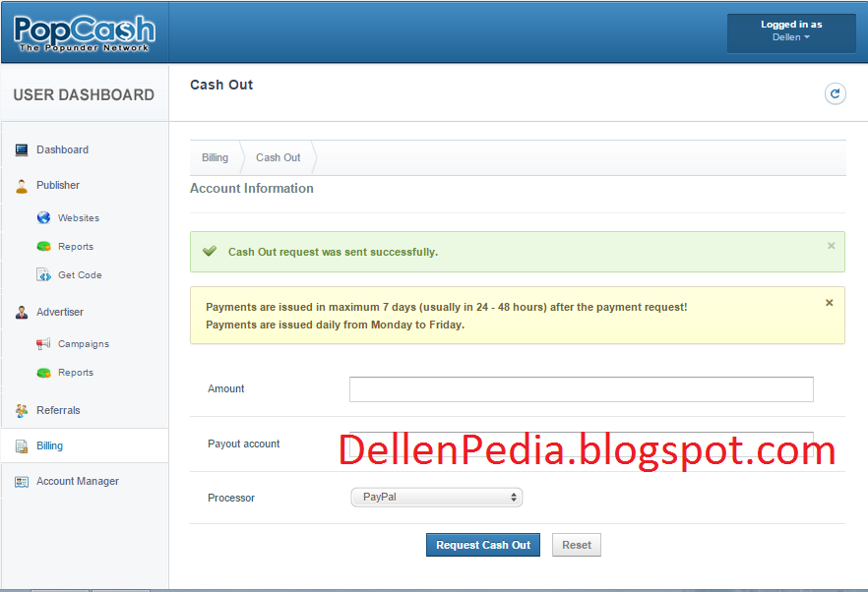Click the Referrals people icon
The height and width of the screenshot is (592, 868).
pos(22,410)
